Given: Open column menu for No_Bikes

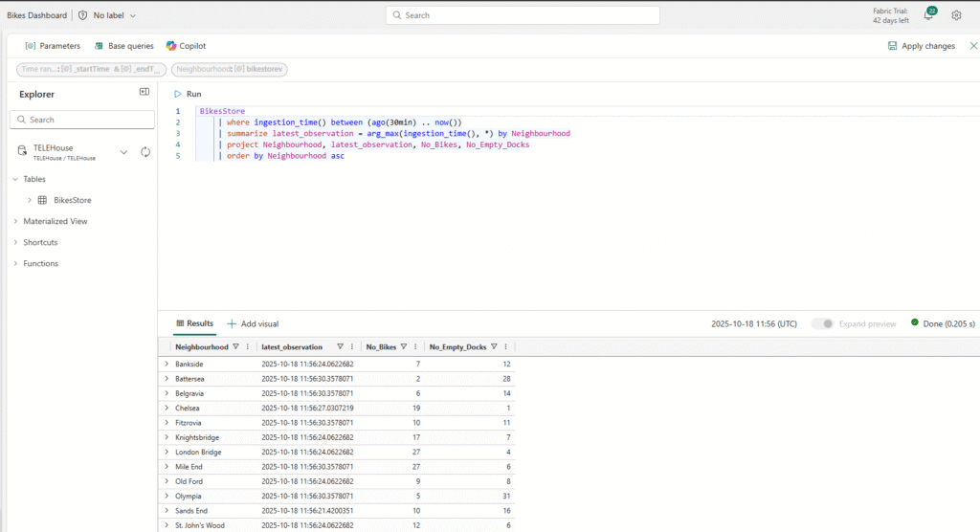Looking at the screenshot, I should point(416,346).
